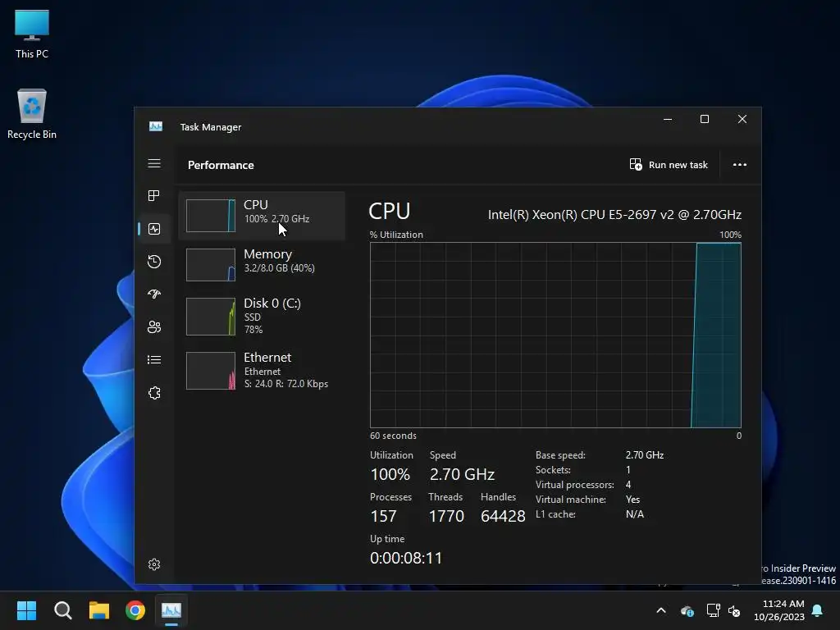Click the Virtual machine Yes value

632,500
